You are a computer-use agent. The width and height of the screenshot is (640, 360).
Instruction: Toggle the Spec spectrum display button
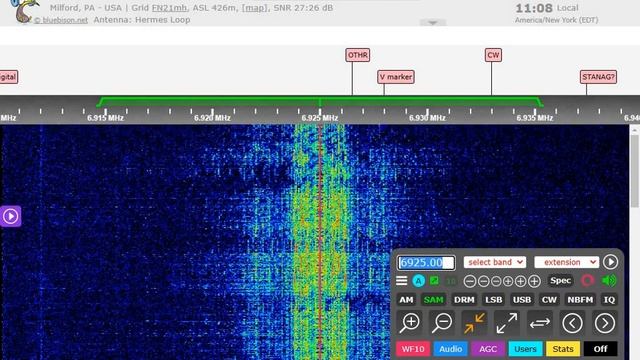(x=560, y=280)
